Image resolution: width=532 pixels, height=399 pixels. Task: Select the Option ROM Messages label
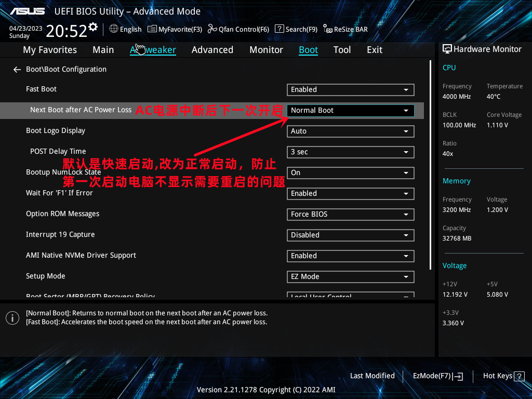(x=63, y=214)
